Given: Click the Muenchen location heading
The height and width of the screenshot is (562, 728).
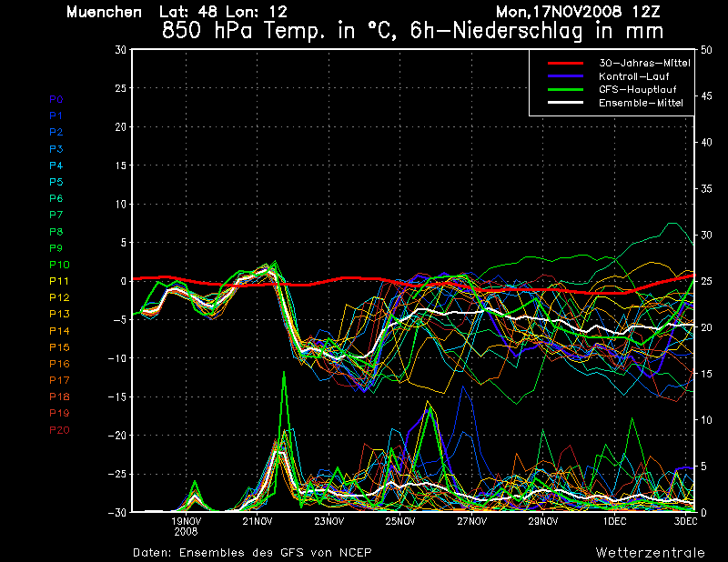Looking at the screenshot, I should click(x=104, y=12).
